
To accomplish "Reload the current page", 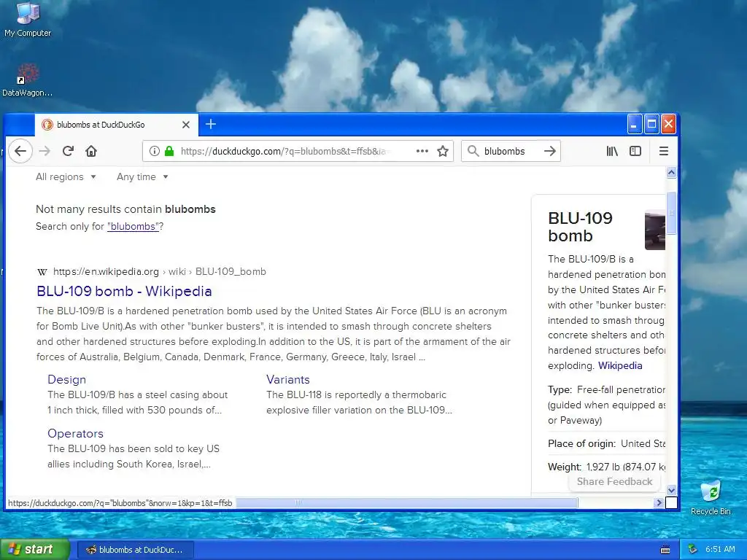I will pos(68,151).
